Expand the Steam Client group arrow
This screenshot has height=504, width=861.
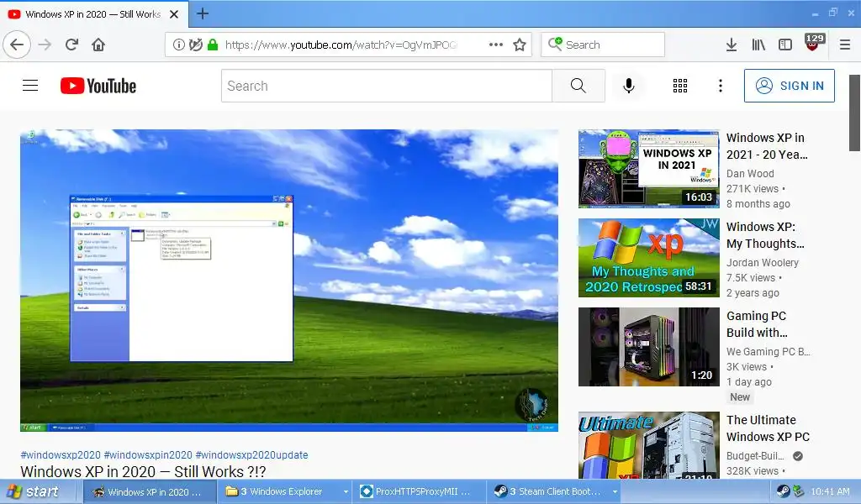coord(615,491)
